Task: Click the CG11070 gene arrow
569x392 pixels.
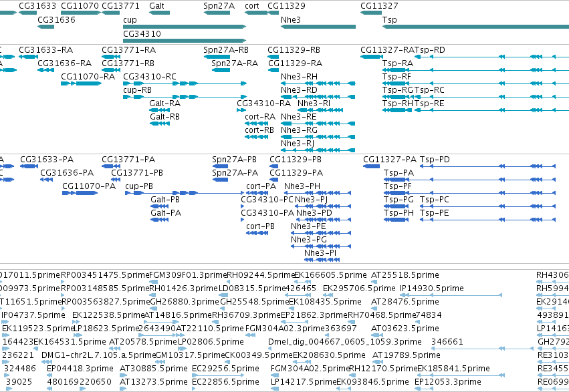Action: click(x=81, y=13)
